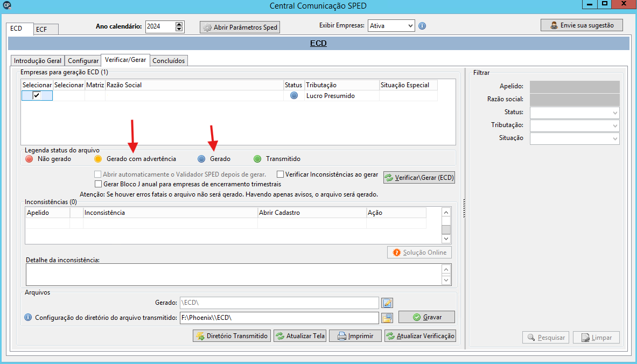637x364 pixels.
Task: Open the Concluídos tab
Action: (x=169, y=60)
